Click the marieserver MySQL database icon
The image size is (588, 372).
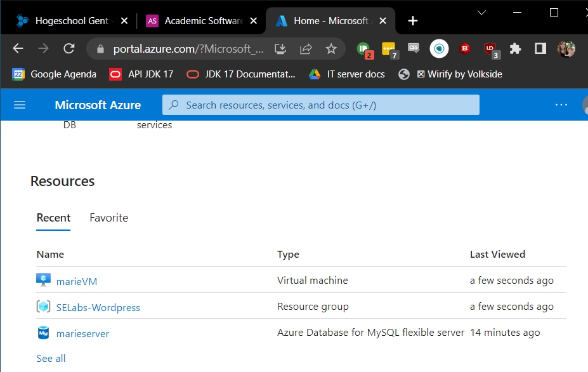click(43, 333)
